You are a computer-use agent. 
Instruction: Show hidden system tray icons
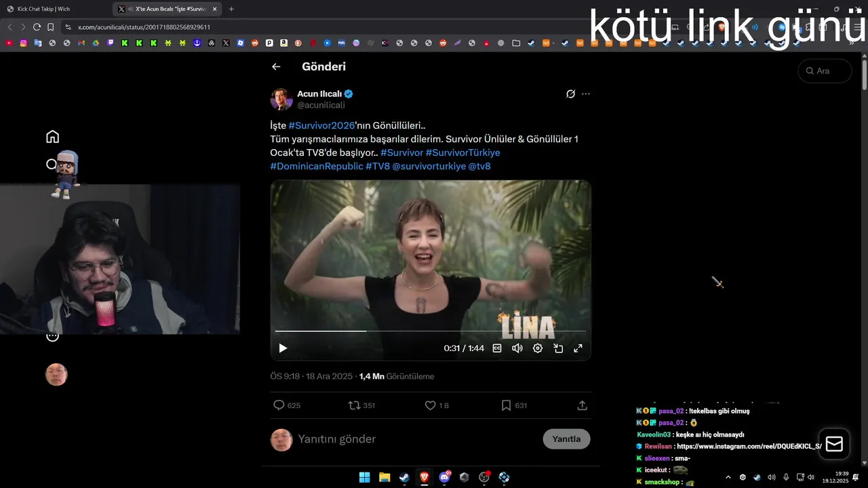tap(728, 477)
